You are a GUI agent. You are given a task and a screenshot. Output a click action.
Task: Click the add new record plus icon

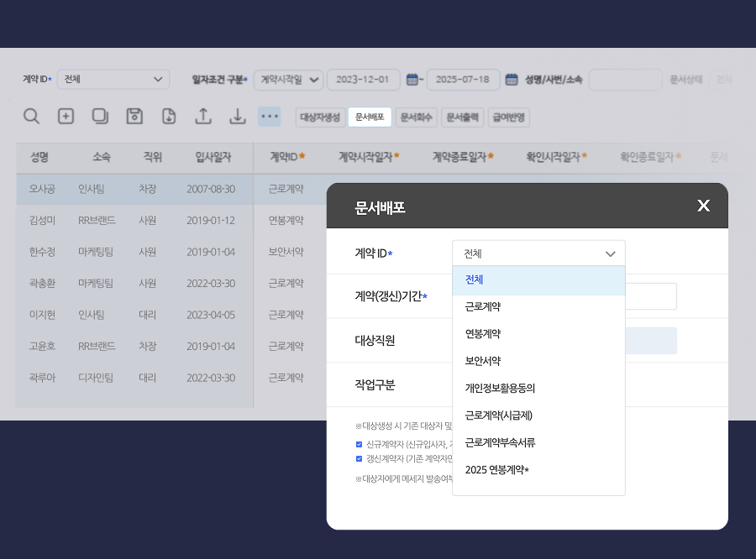(66, 116)
